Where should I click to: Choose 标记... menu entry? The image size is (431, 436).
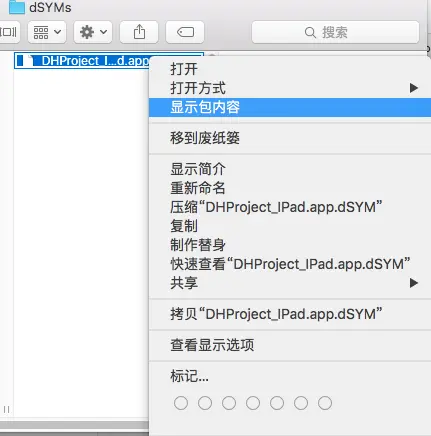tap(290, 376)
